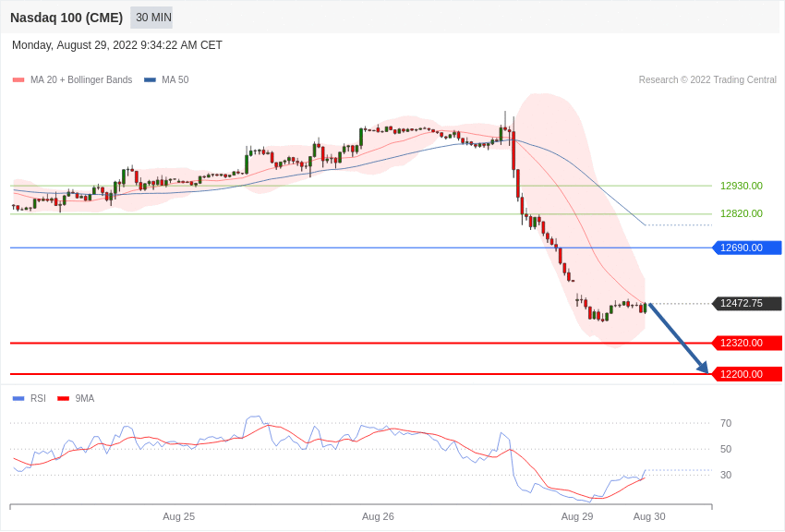This screenshot has width=785, height=532.
Task: Toggle the 9MA legend entry
Action: click(76, 398)
